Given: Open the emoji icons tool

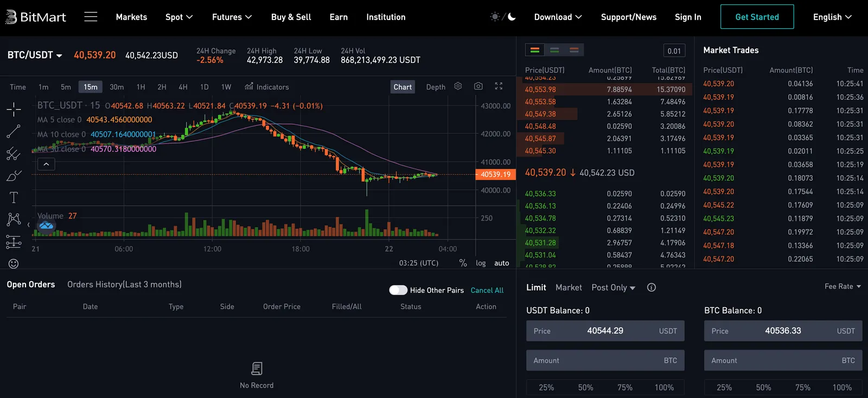Looking at the screenshot, I should (x=14, y=264).
